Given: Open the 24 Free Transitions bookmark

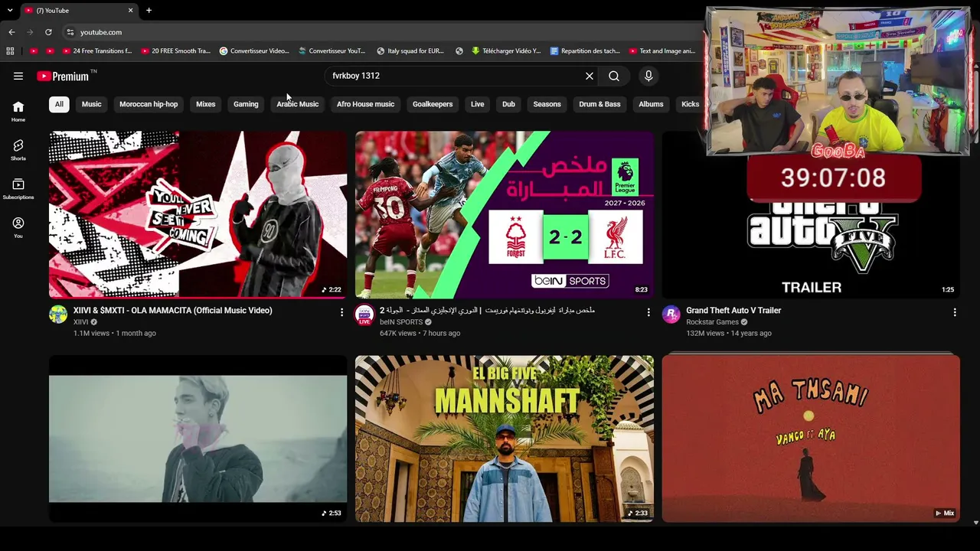Looking at the screenshot, I should (x=96, y=51).
